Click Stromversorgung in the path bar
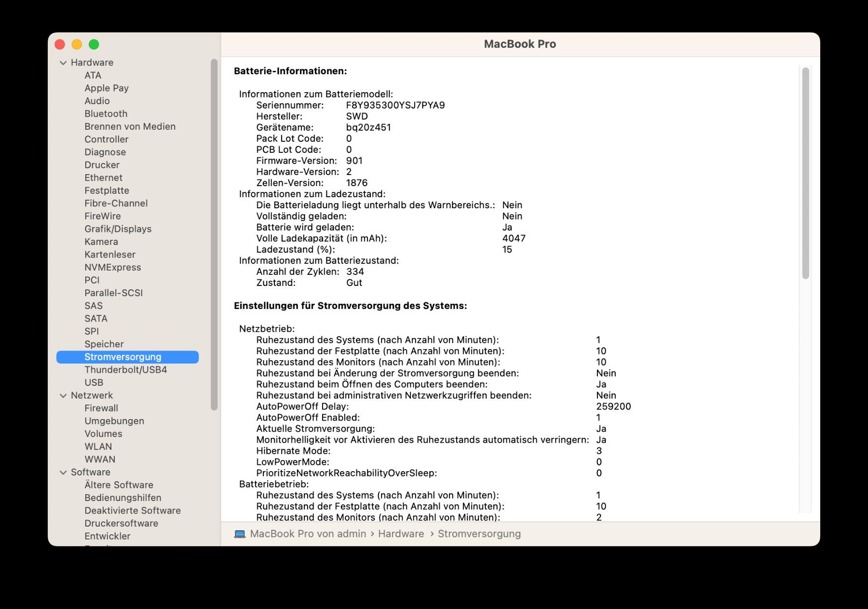Image resolution: width=868 pixels, height=609 pixels. click(x=479, y=534)
